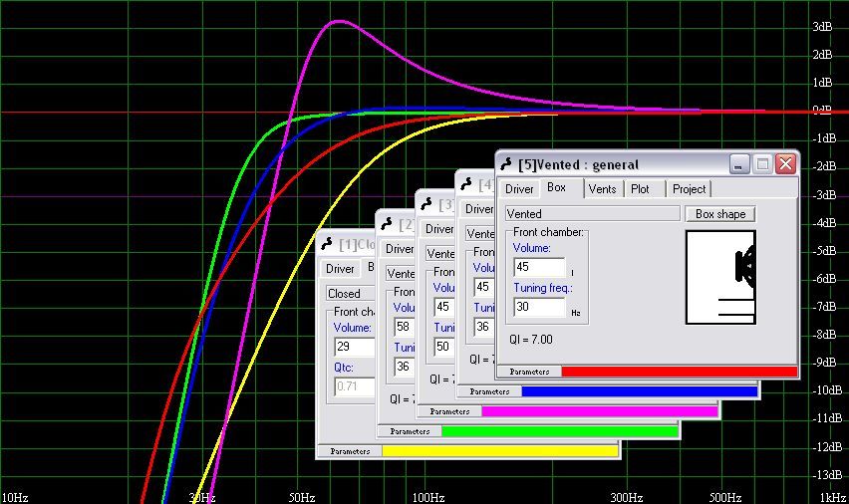Click the '100Hz' frequency axis label

(428, 497)
